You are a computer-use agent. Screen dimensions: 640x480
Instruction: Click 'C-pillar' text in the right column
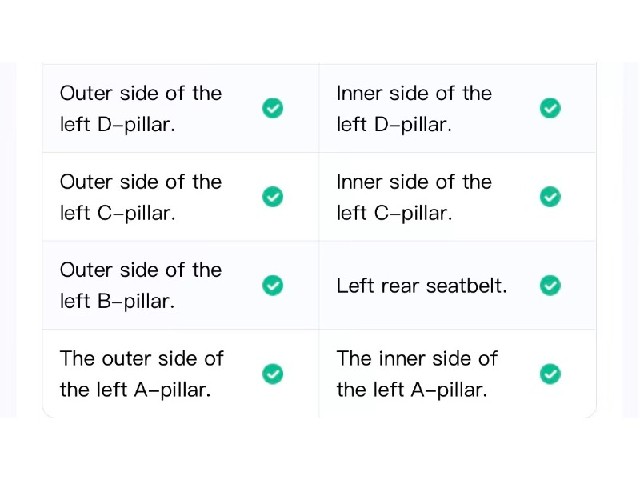pos(413,213)
